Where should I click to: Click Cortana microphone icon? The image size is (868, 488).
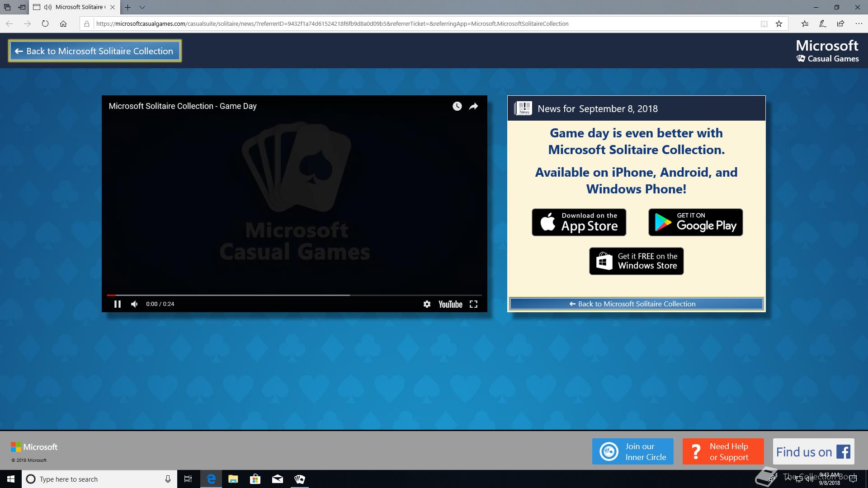click(168, 479)
